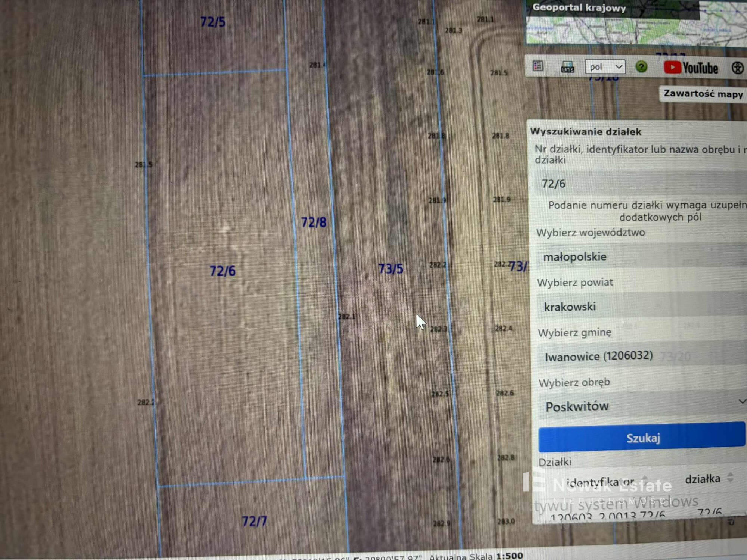
Task: Click parcel label 72/8 on map
Action: pos(313,223)
